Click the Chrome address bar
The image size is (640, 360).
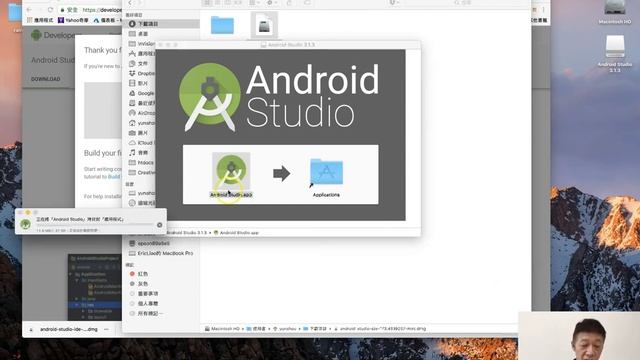92,10
